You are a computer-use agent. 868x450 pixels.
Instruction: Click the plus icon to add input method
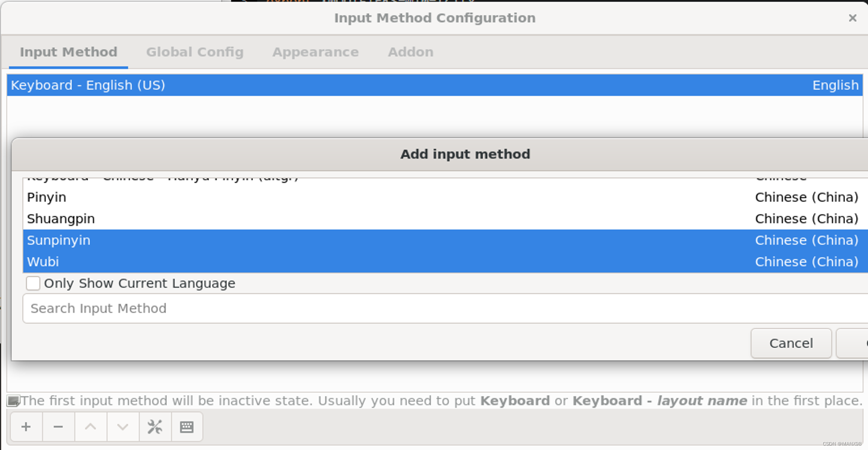[x=26, y=427]
